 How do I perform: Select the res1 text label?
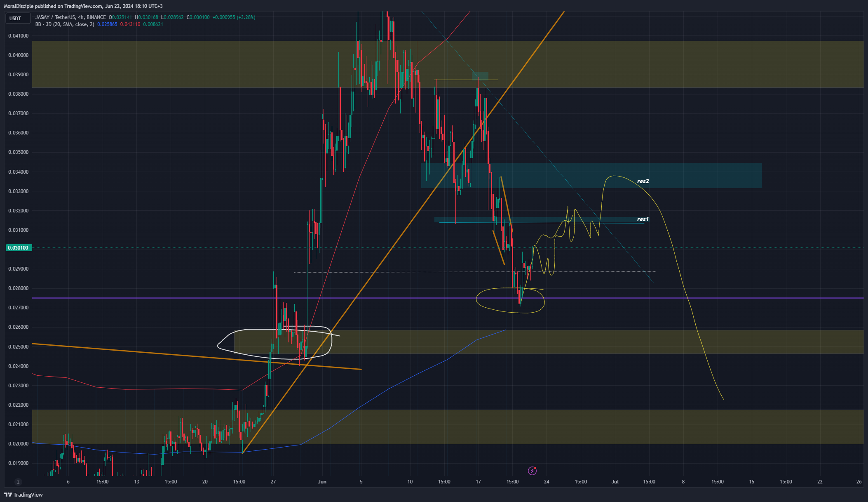click(643, 219)
